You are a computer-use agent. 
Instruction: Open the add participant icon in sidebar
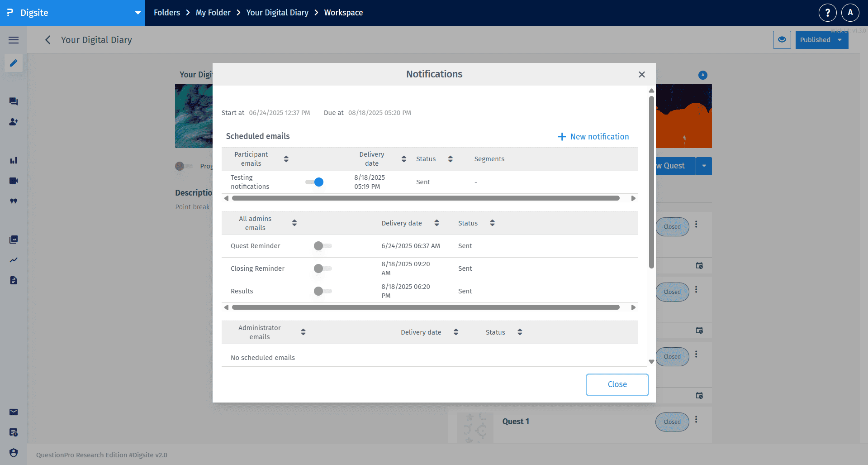coord(14,122)
